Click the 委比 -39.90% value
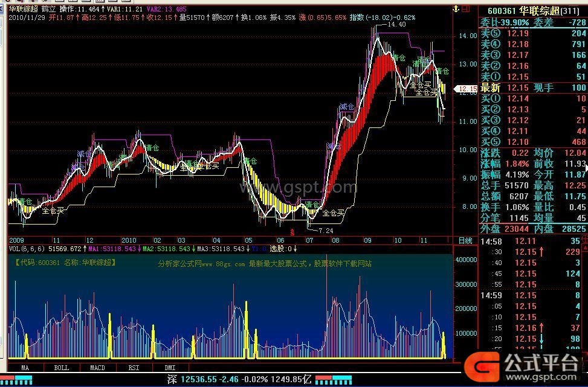 512,22
